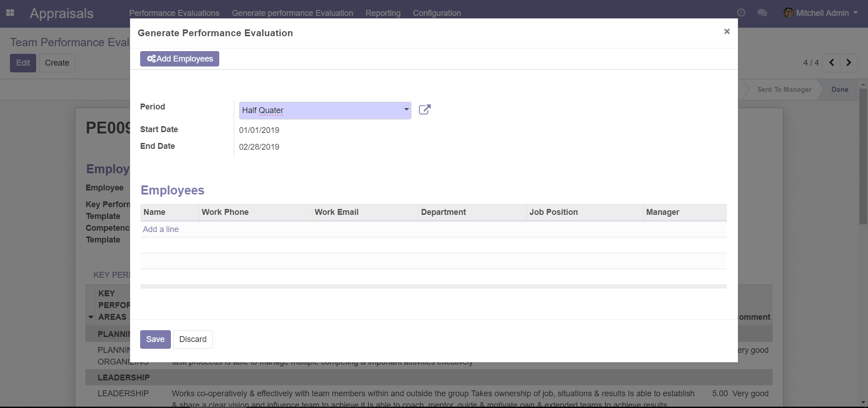Expand the Period dropdown arrow

(406, 110)
